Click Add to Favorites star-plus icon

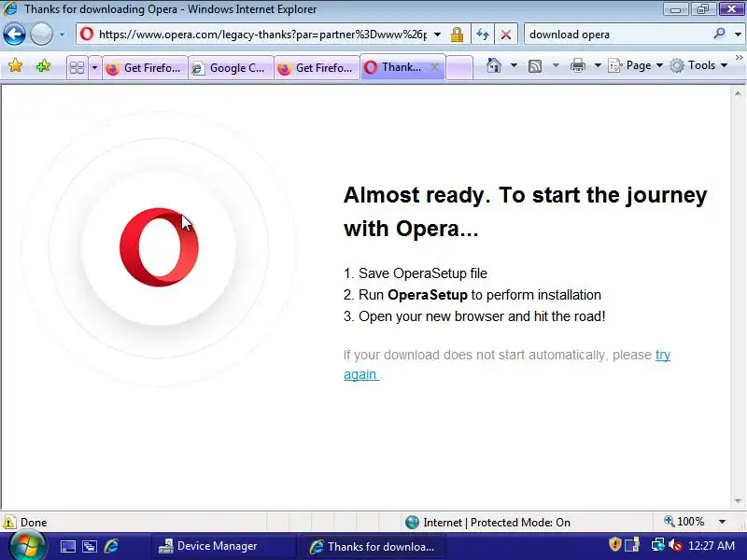[43, 65]
